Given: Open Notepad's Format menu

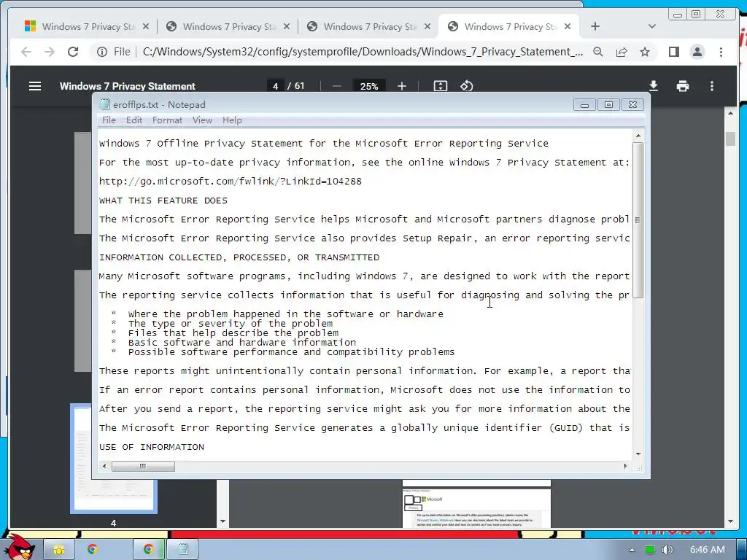Looking at the screenshot, I should pyautogui.click(x=167, y=120).
